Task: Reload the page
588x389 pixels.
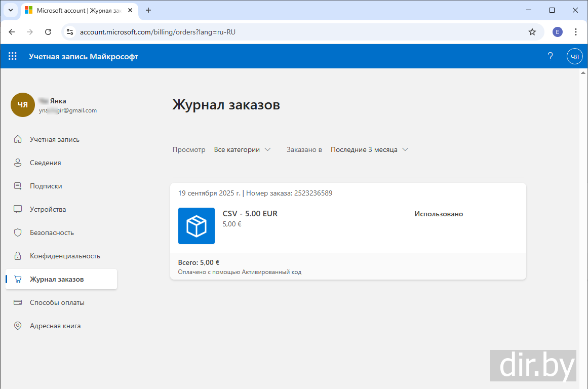Action: pos(48,32)
